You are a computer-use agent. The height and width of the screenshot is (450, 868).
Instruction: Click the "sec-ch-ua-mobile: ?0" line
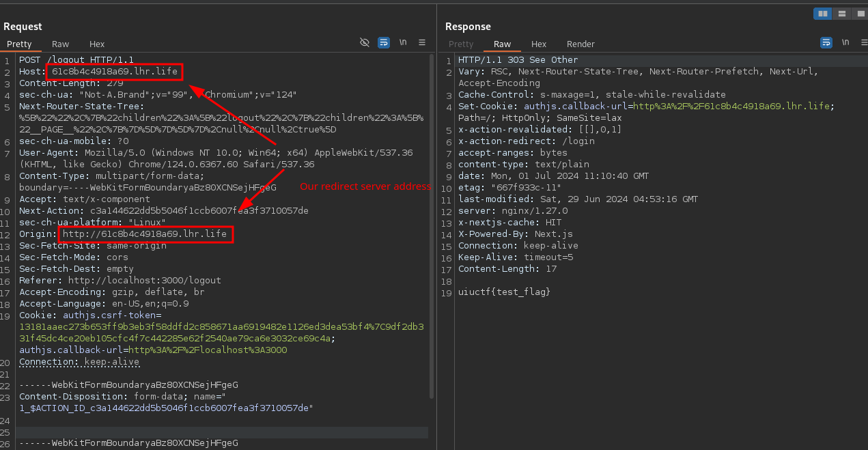click(x=74, y=141)
